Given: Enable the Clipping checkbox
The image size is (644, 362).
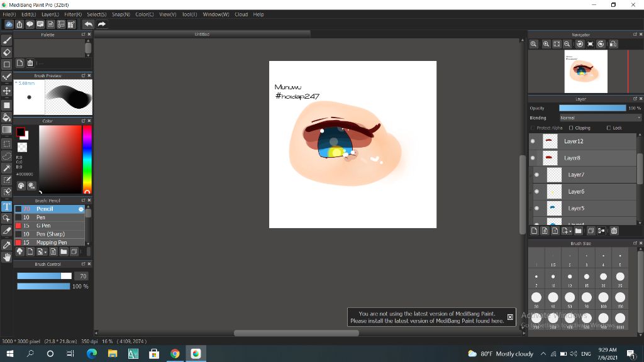Looking at the screenshot, I should (x=571, y=128).
